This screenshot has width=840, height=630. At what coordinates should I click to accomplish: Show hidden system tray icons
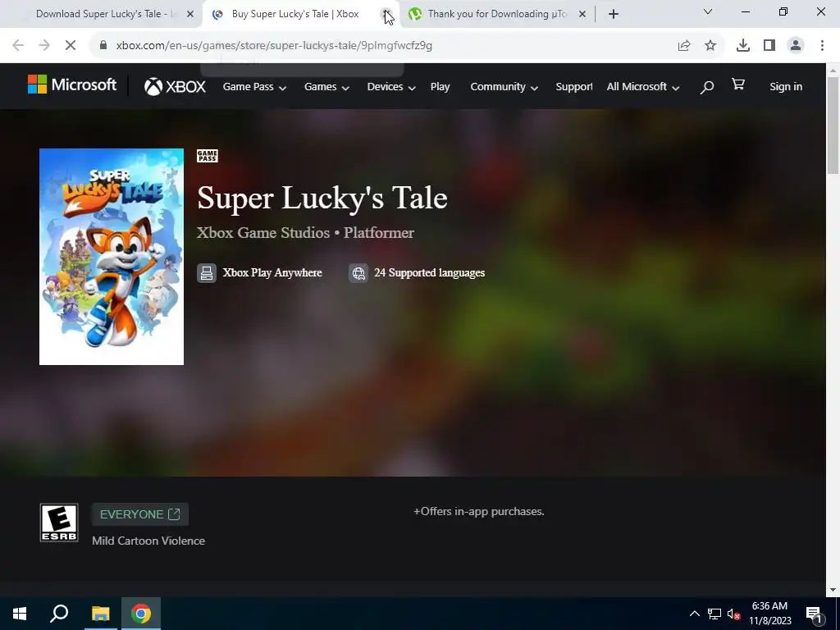(694, 614)
